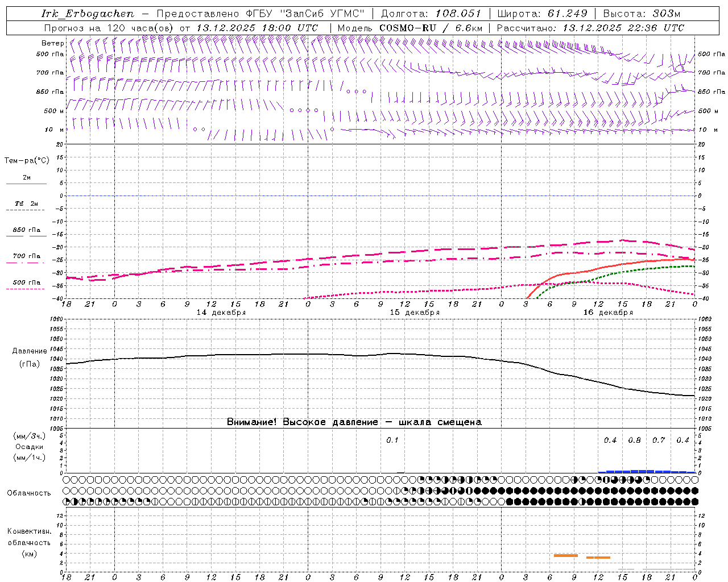Click the precipitation value 0.8
Viewport: 728px width, 582px height.
coord(634,440)
